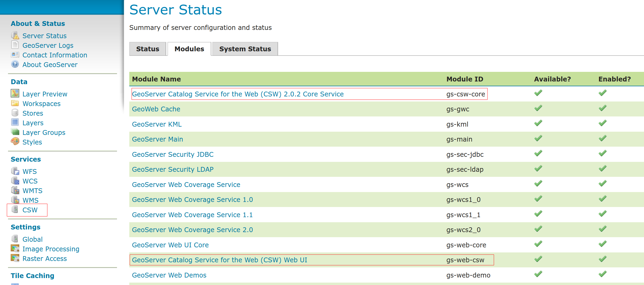The width and height of the screenshot is (644, 285).
Task: Open the CSW service settings link
Action: pyautogui.click(x=30, y=210)
